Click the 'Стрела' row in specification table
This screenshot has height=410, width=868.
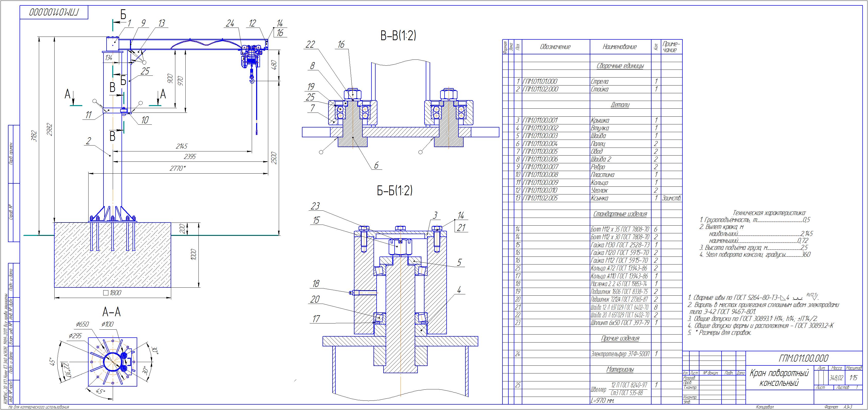pos(600,81)
